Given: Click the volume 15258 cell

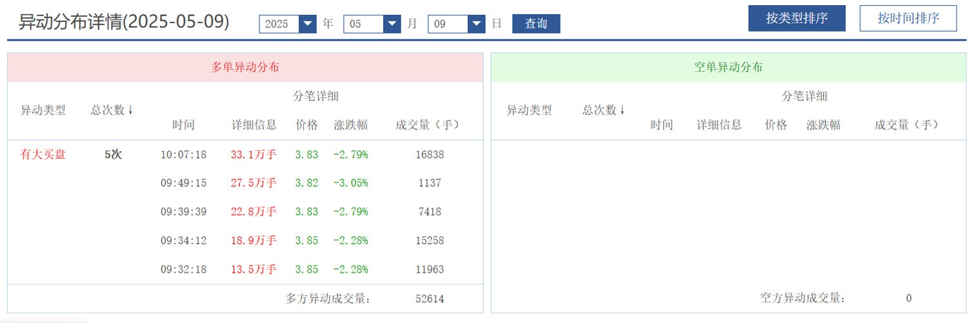Looking at the screenshot, I should pos(430,240).
